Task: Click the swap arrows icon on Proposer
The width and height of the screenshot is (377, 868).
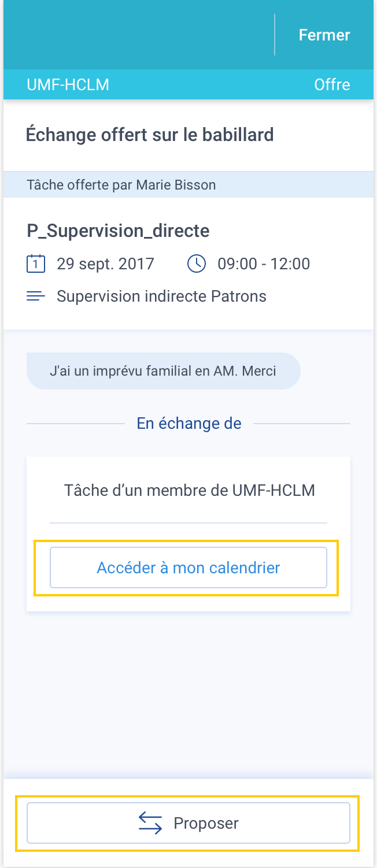Action: [x=150, y=823]
